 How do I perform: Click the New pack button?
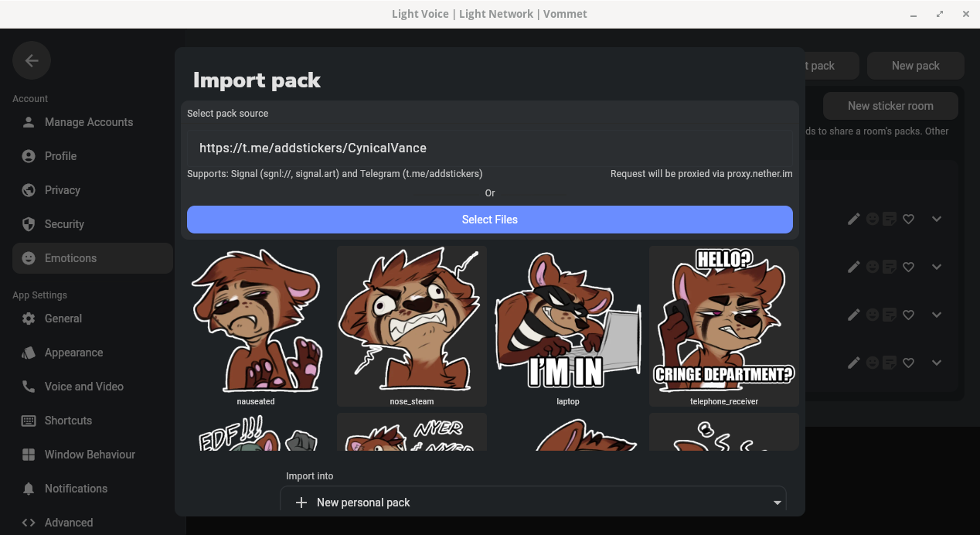click(x=916, y=66)
